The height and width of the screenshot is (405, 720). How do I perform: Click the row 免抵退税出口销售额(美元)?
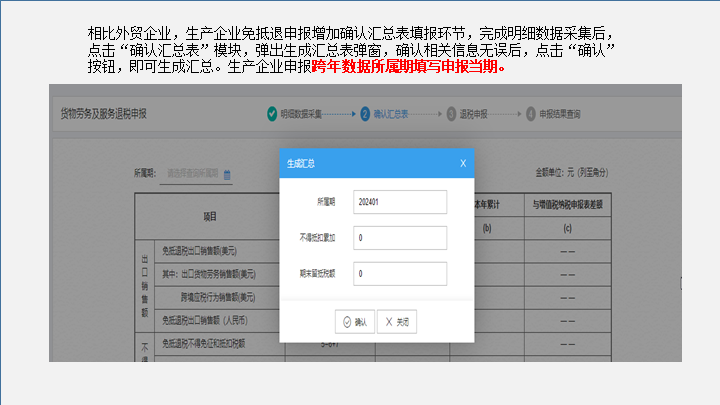coord(199,251)
